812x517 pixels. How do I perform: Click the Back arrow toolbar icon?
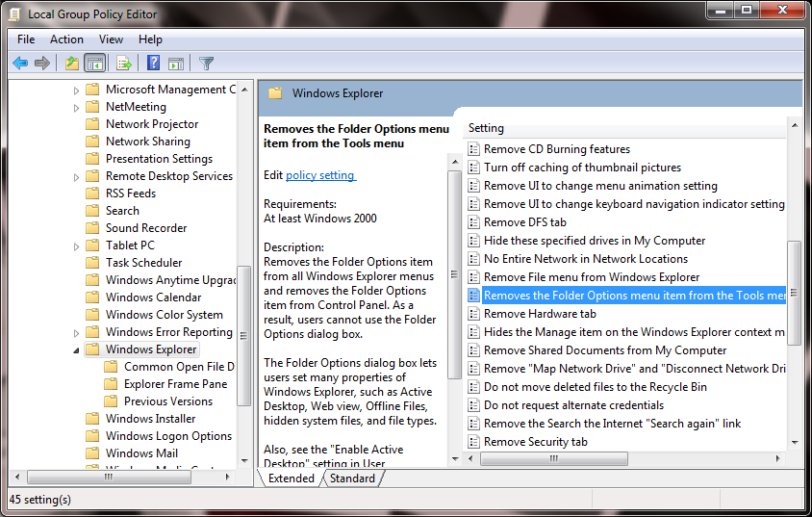[20, 64]
